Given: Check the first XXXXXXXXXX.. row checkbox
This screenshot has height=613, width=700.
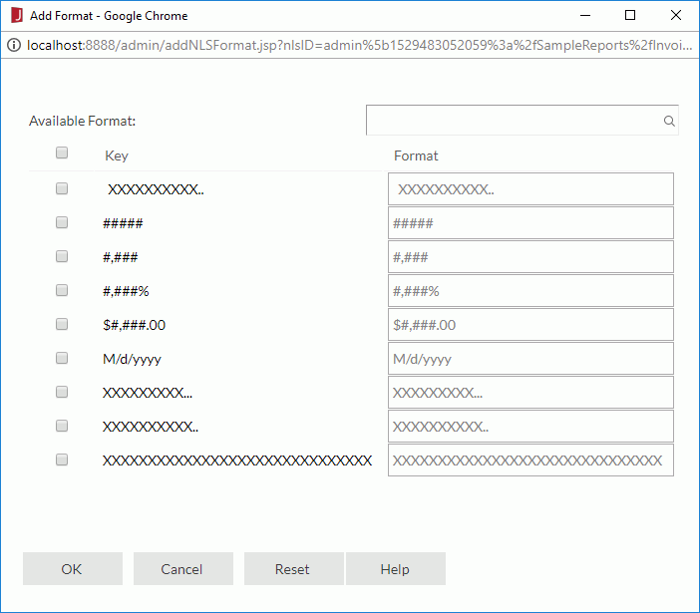Looking at the screenshot, I should click(62, 188).
